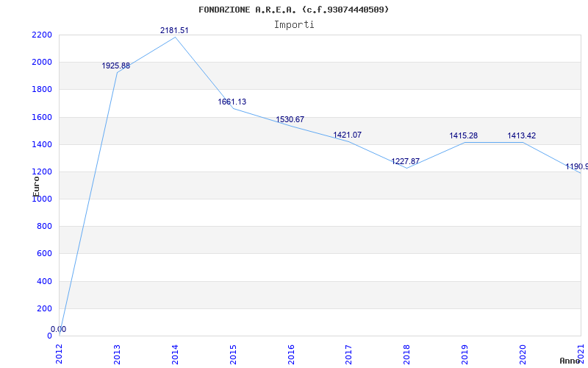Click the 1800 y-axis label
The width and height of the screenshot is (588, 368).
[42, 90]
